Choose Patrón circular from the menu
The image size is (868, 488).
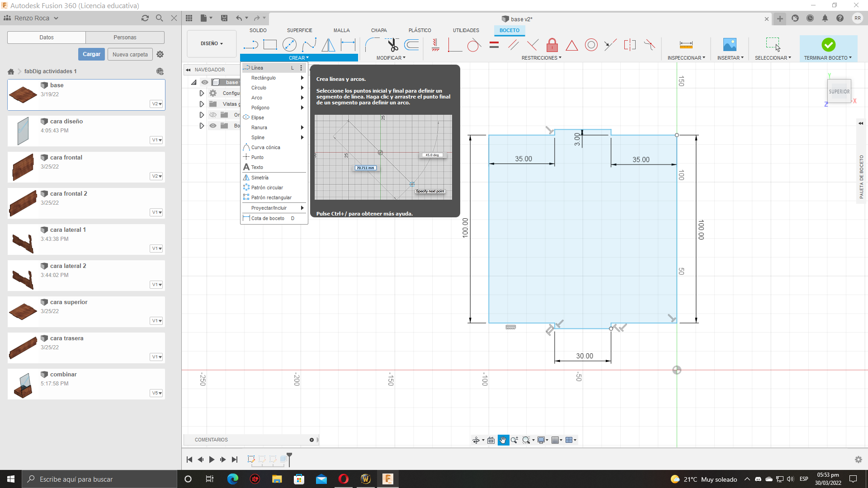[274, 188]
